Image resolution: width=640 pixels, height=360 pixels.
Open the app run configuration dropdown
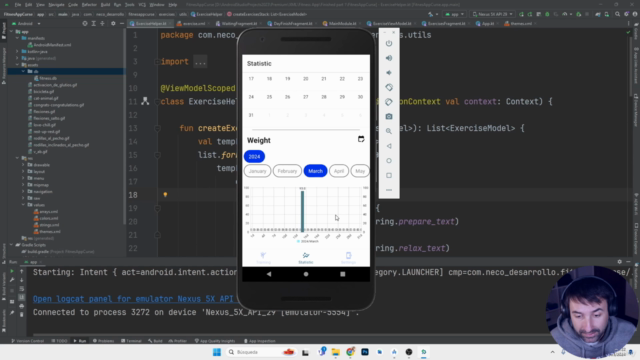click(x=455, y=14)
